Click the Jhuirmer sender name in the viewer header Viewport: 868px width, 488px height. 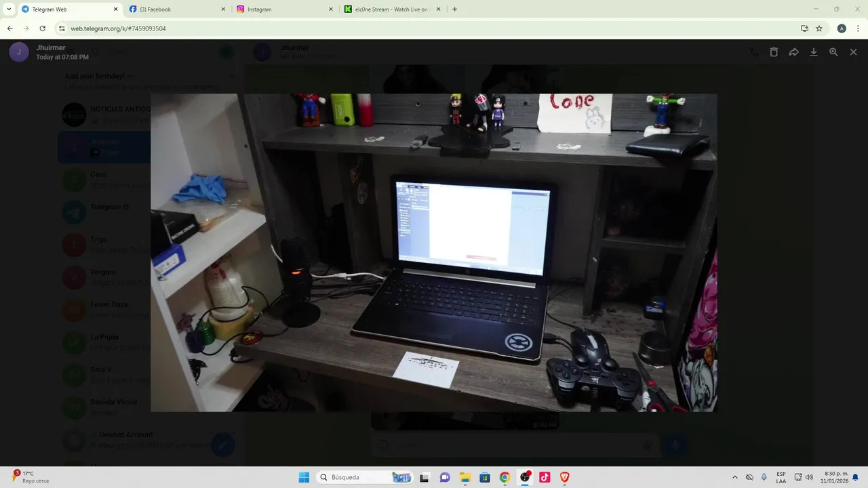click(51, 48)
